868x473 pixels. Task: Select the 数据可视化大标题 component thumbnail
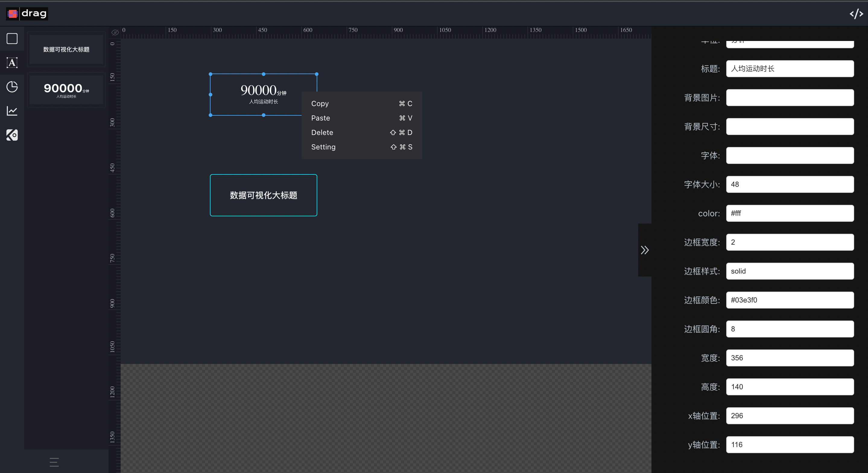point(66,49)
